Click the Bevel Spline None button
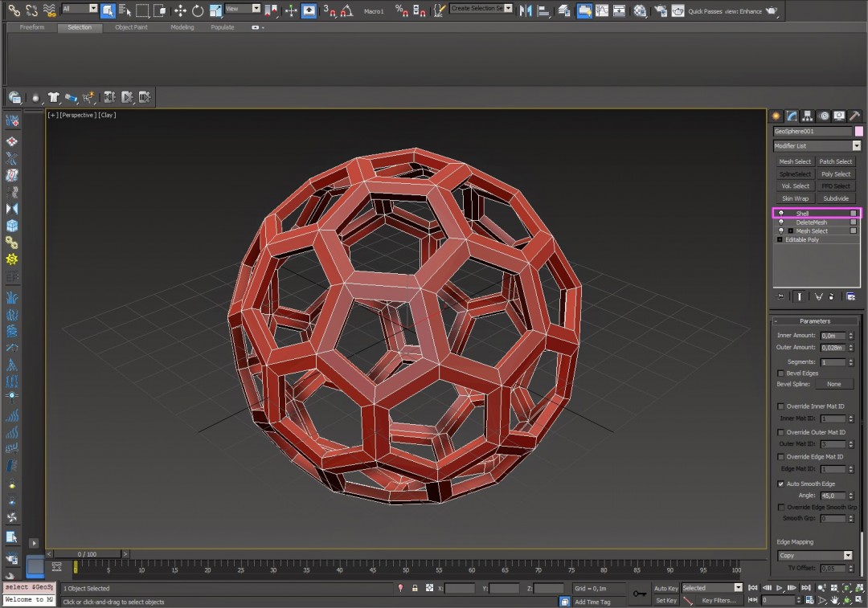The width and height of the screenshot is (868, 608). [834, 383]
